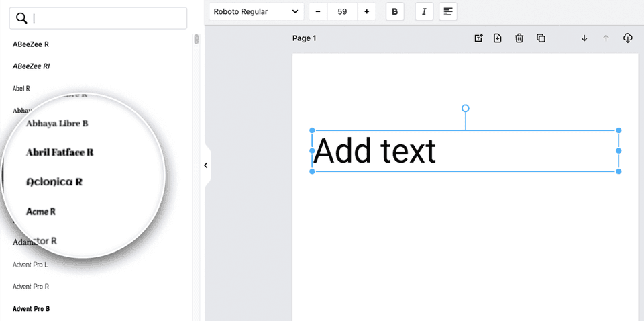Click the Page 1 label
This screenshot has width=644, height=321.
click(x=305, y=38)
